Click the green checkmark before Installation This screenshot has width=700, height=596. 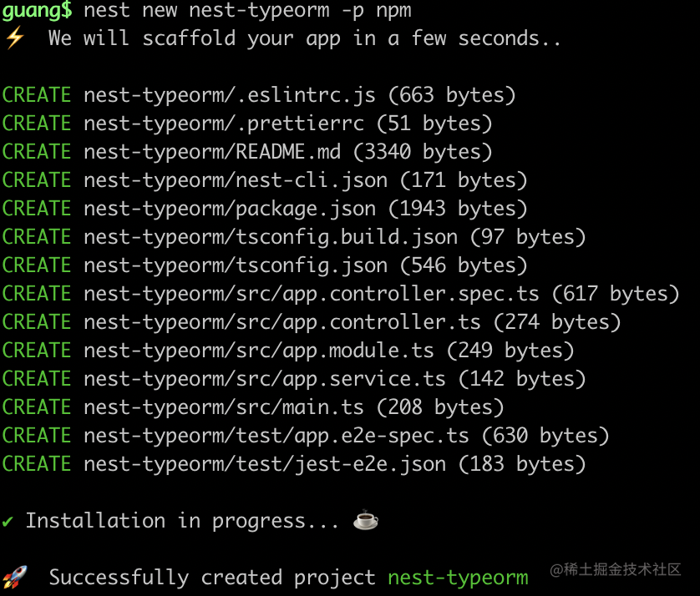pyautogui.click(x=8, y=521)
